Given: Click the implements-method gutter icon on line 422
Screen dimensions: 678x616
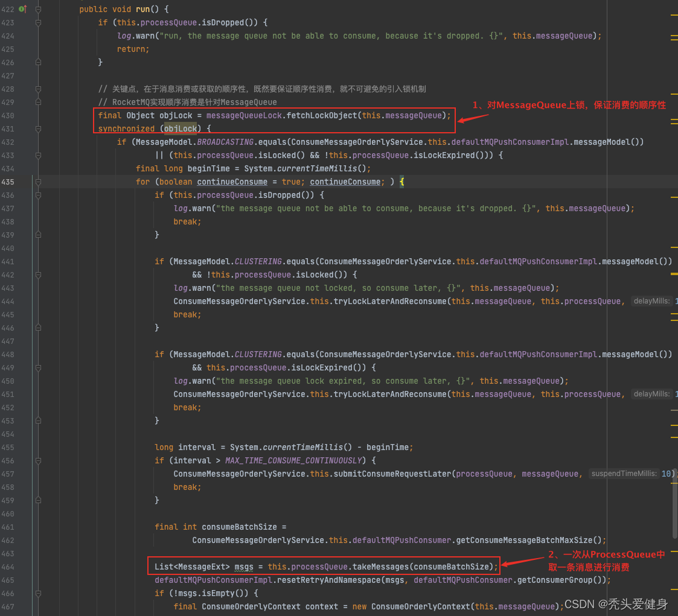Looking at the screenshot, I should [22, 9].
